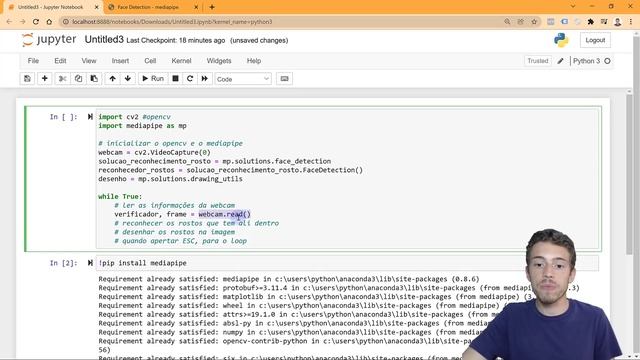Open the Insert menu

point(120,61)
